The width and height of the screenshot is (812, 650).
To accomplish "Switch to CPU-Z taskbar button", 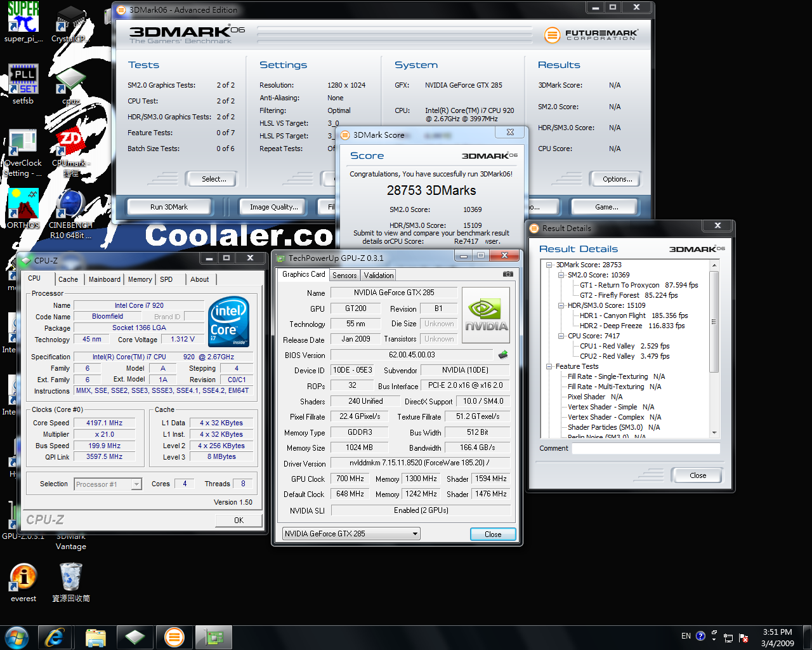I will point(135,637).
